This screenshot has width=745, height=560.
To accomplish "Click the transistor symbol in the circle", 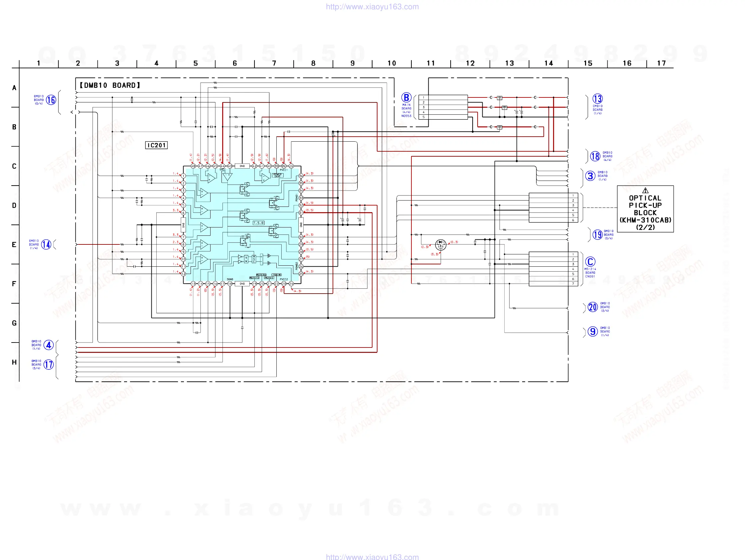I will 441,244.
